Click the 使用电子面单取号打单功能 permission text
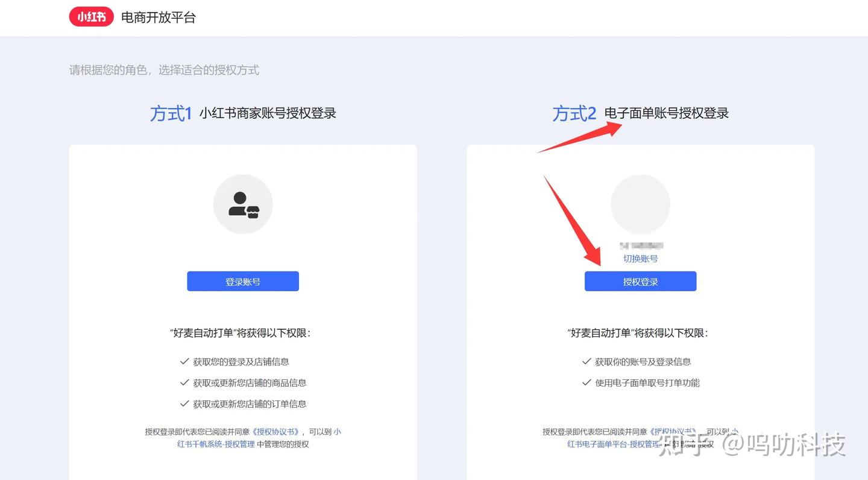868x480 pixels. [647, 383]
